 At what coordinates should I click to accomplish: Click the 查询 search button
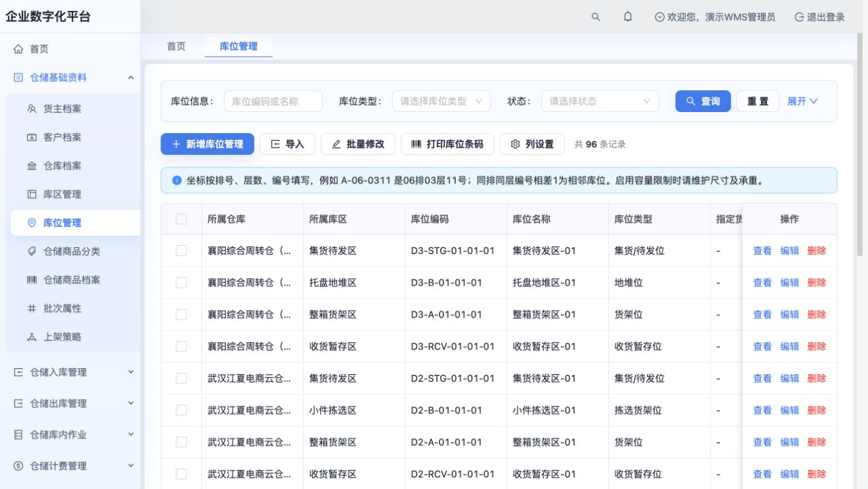click(x=703, y=101)
